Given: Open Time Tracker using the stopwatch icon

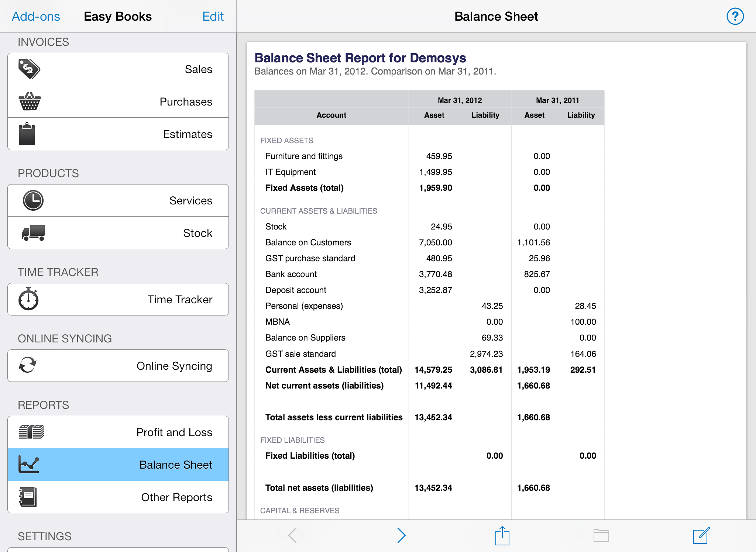Looking at the screenshot, I should coord(28,299).
